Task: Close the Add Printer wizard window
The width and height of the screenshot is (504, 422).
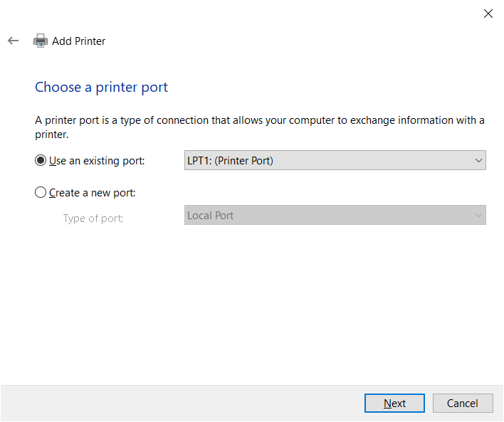Action: (x=488, y=14)
